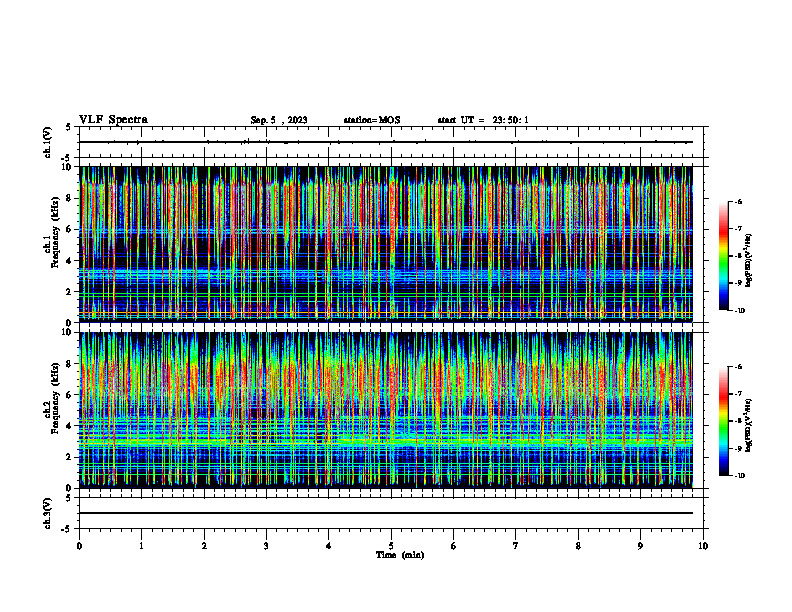
Task: Click the ch.2 spectrogram color scale bar
Action: 724,421
